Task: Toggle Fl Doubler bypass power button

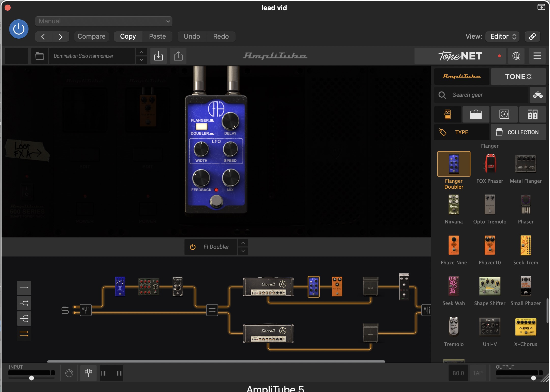Action: (x=193, y=247)
